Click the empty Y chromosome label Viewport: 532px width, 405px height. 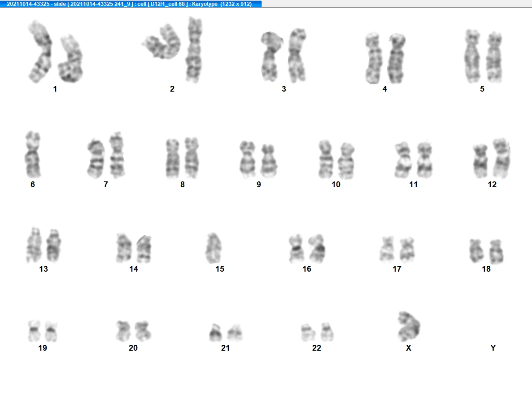pyautogui.click(x=493, y=348)
